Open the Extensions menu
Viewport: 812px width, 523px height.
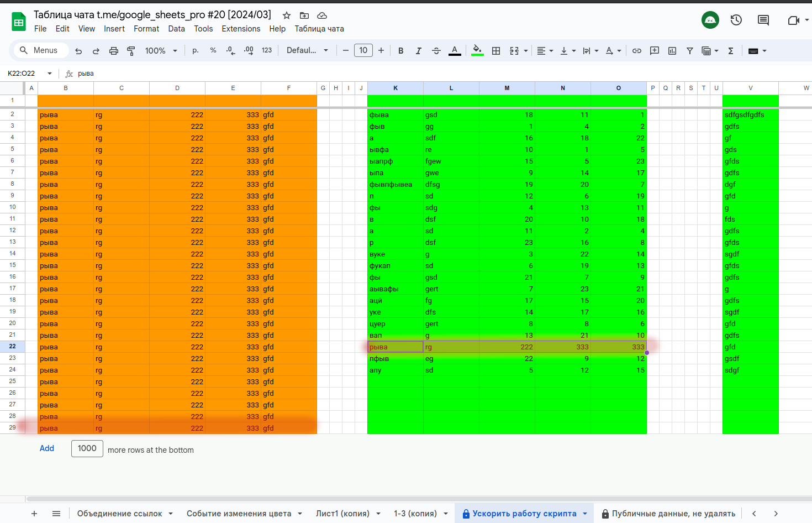[241, 29]
